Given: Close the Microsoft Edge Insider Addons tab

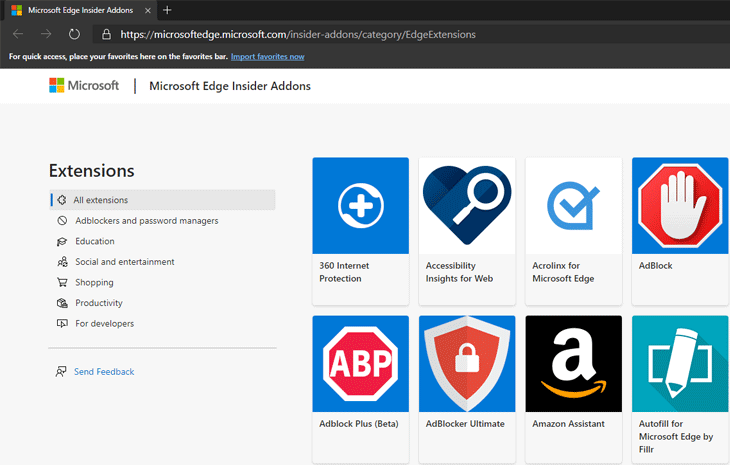Looking at the screenshot, I should 148,10.
